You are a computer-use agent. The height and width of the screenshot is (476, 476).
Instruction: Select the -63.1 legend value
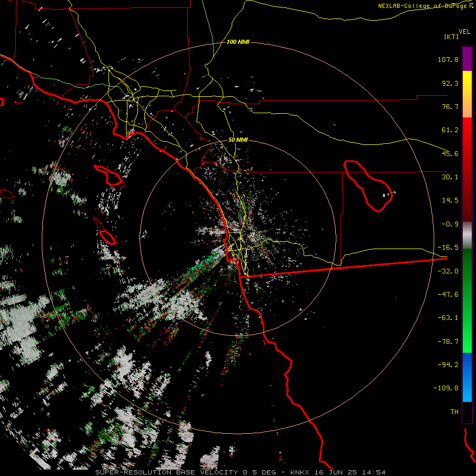(448, 318)
